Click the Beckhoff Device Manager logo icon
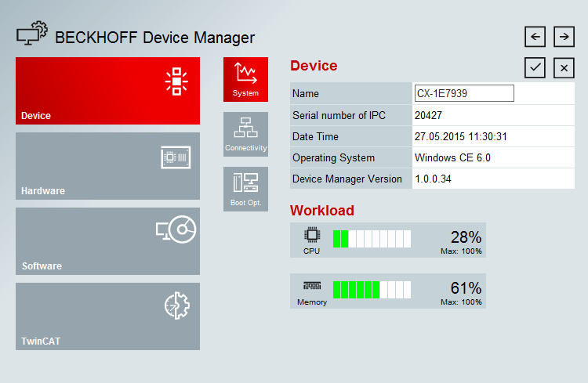The width and height of the screenshot is (588, 383). tap(32, 36)
